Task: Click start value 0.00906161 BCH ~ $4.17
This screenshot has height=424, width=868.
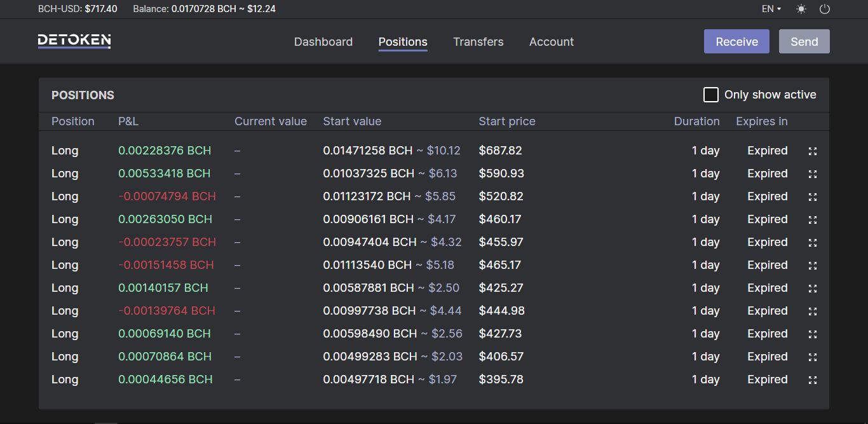Action: [390, 219]
